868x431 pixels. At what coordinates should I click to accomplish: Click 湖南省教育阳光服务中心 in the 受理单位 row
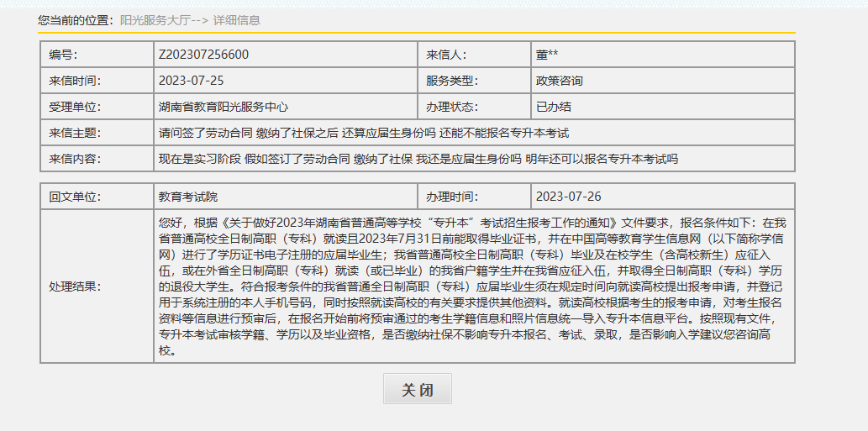[x=224, y=107]
